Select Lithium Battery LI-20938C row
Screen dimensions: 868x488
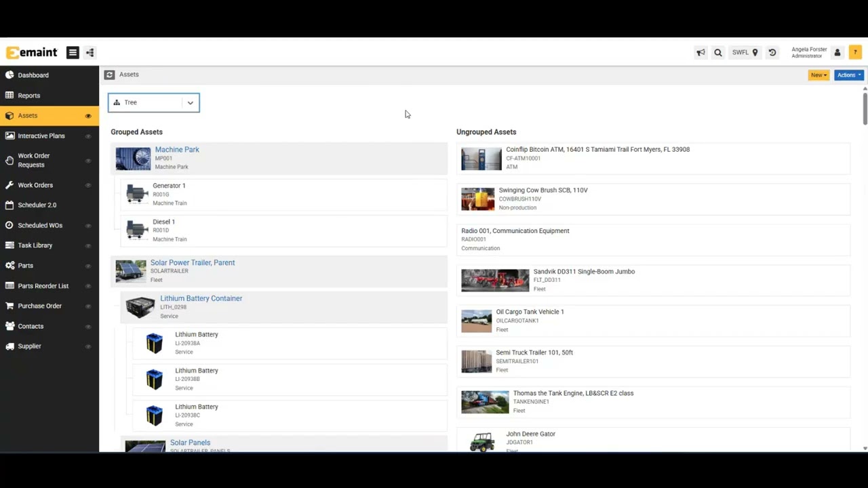click(x=290, y=415)
